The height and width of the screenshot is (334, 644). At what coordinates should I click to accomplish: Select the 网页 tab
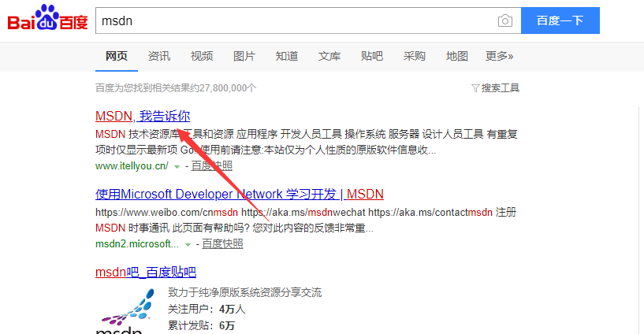(x=117, y=56)
